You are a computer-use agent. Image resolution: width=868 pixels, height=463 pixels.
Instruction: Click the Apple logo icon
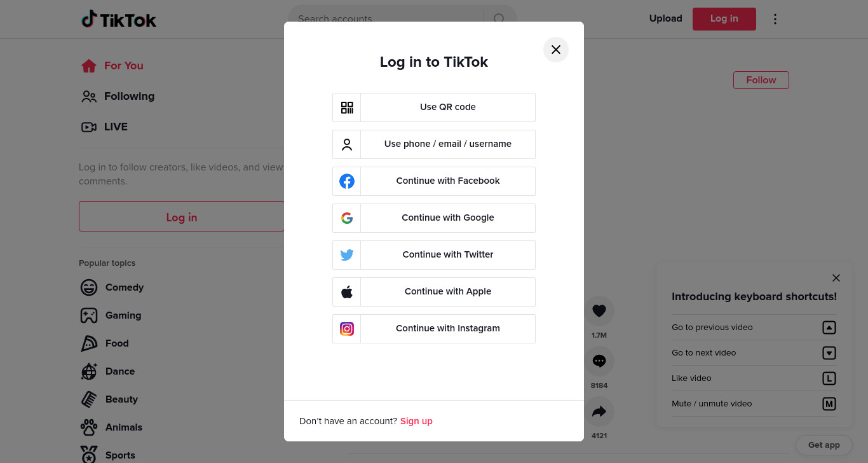coord(347,292)
